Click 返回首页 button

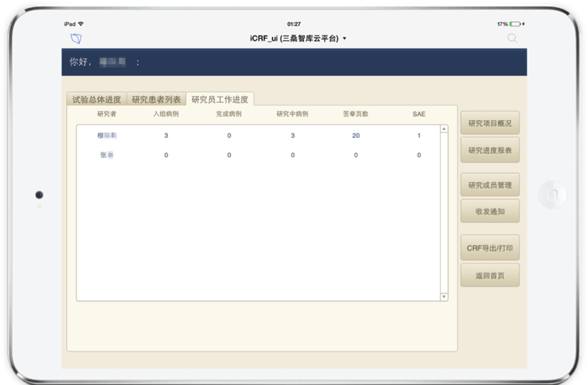tap(490, 275)
